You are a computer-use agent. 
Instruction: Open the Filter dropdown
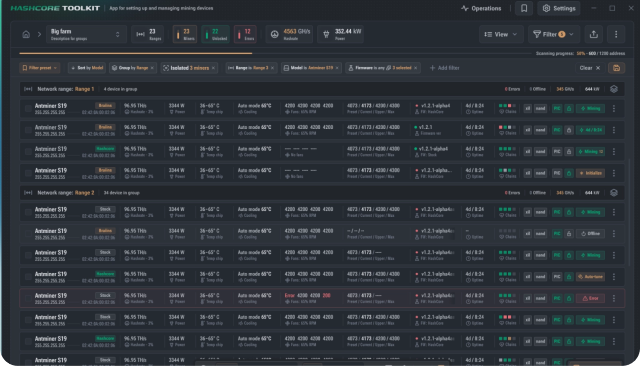coord(553,34)
